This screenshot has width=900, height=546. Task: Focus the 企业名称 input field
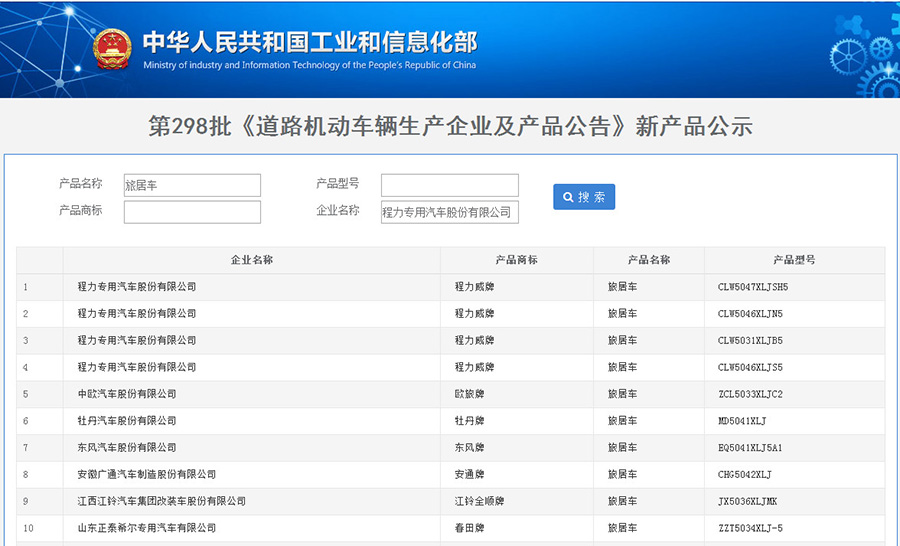tap(449, 212)
